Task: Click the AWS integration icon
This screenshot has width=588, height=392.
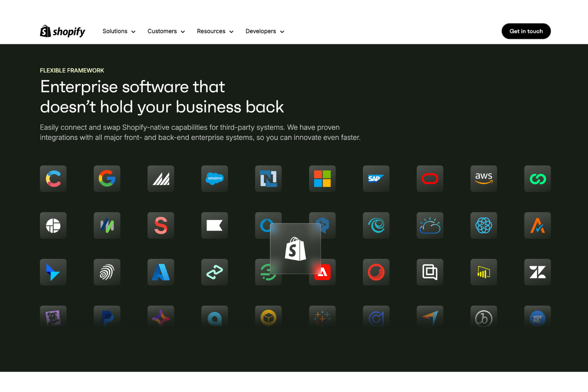Action: [x=484, y=179]
